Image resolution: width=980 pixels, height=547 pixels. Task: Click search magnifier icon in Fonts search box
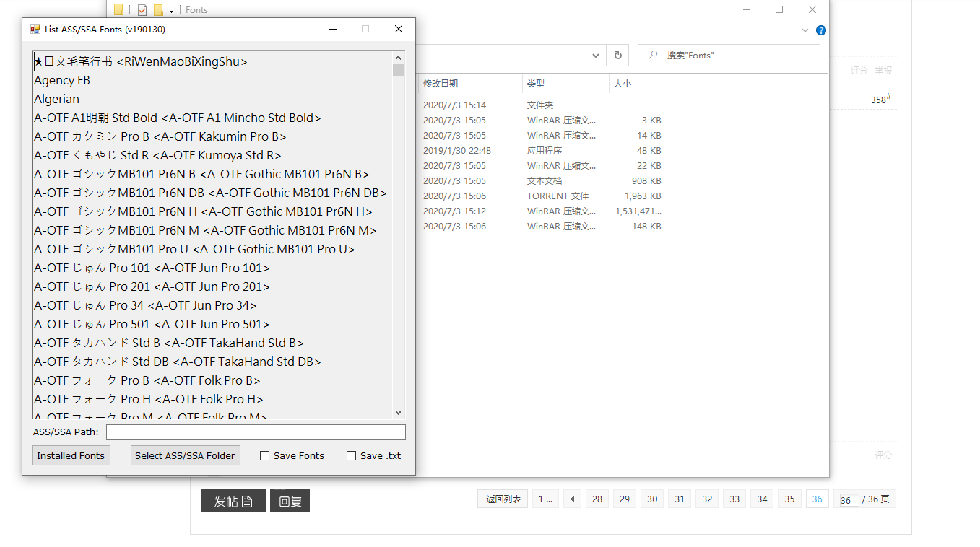point(653,55)
